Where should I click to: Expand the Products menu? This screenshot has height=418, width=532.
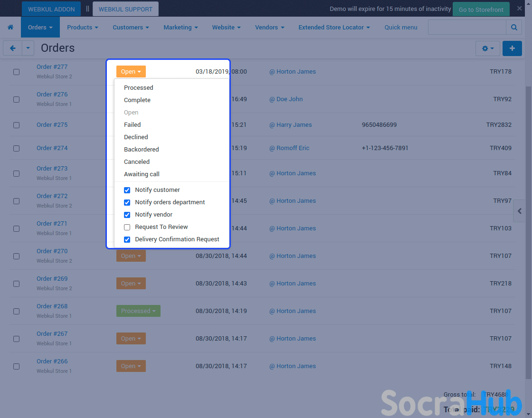83,27
